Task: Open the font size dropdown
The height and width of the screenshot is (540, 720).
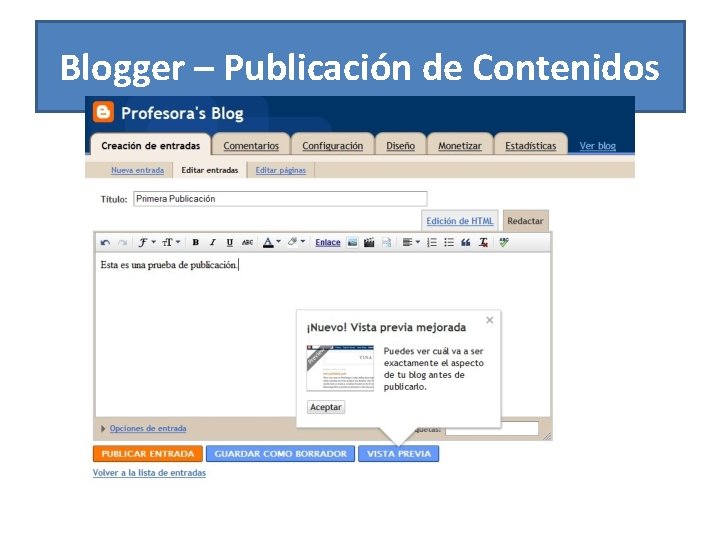Action: [171, 242]
